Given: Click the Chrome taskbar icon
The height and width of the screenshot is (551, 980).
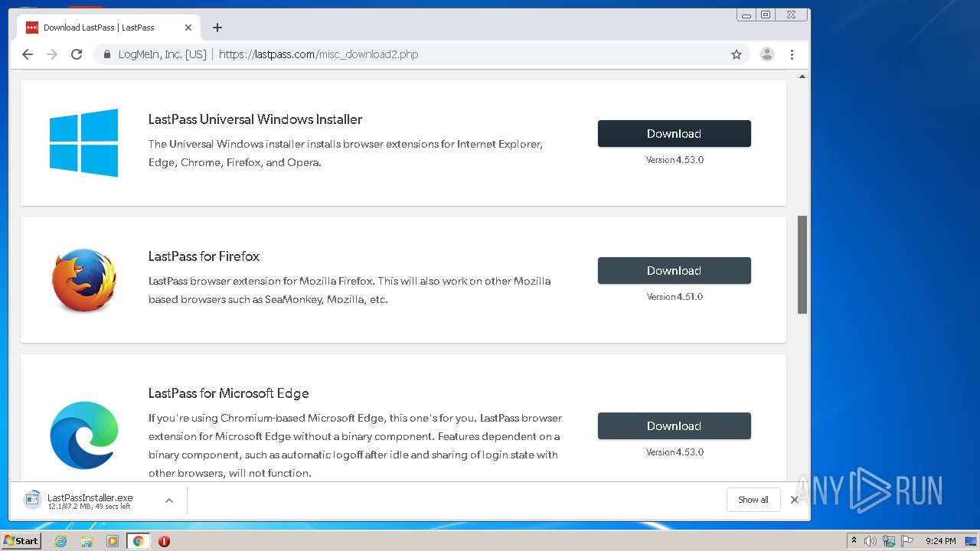Looking at the screenshot, I should tap(138, 541).
